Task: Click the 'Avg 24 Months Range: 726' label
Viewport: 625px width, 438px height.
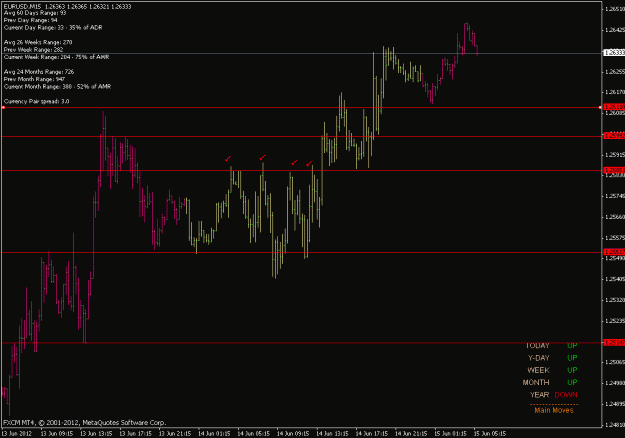Action: [39, 72]
